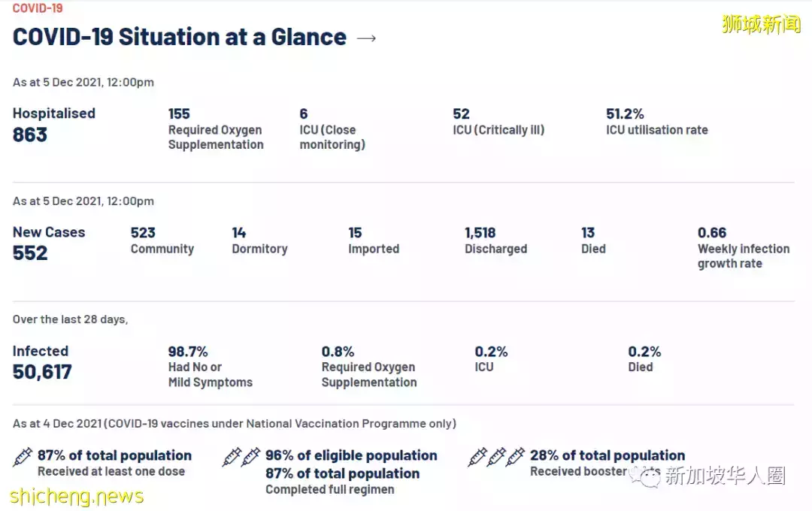Click the 0.66 Weekly infection growth rate

(743, 248)
